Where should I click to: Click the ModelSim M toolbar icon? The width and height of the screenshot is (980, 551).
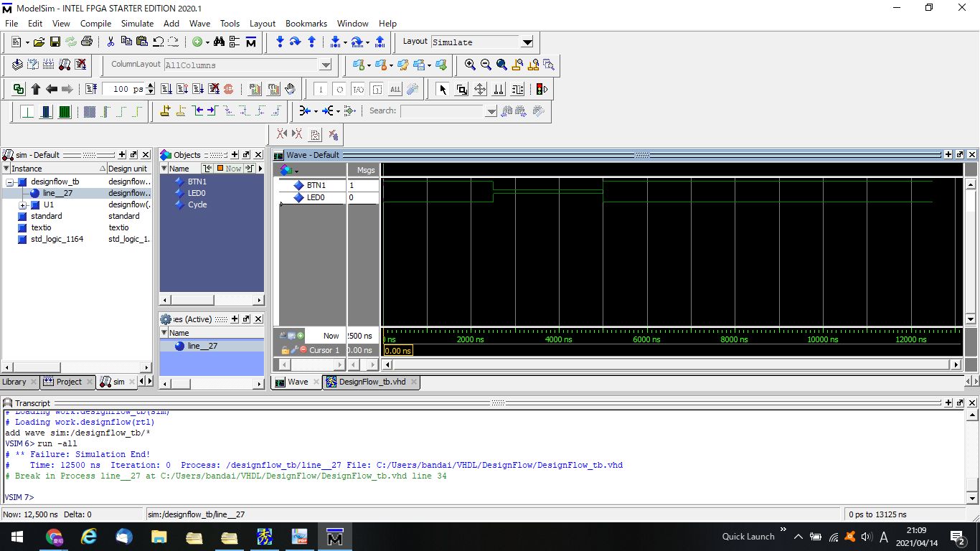coord(251,42)
